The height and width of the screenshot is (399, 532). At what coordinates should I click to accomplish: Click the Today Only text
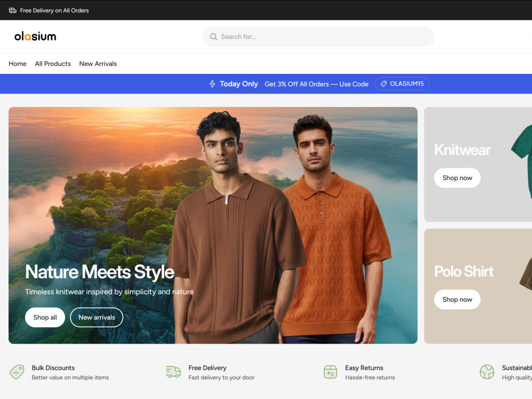pos(239,84)
